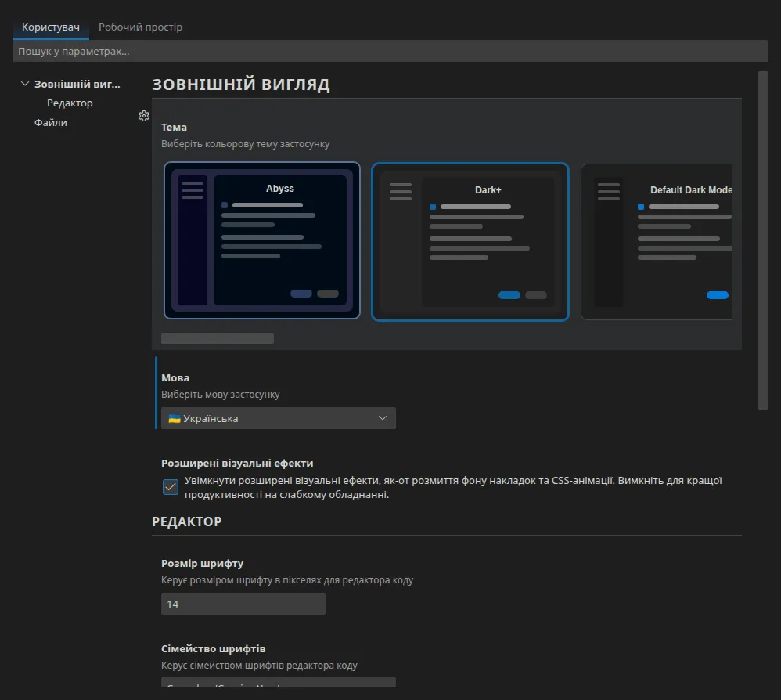Click the Сімейство шрифтів setting title

coord(213,648)
